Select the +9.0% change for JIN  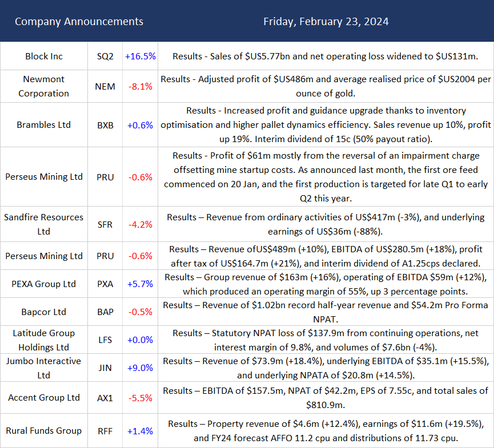point(140,368)
